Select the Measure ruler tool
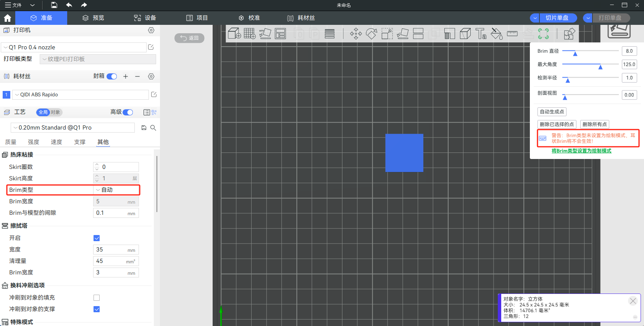 [512, 34]
